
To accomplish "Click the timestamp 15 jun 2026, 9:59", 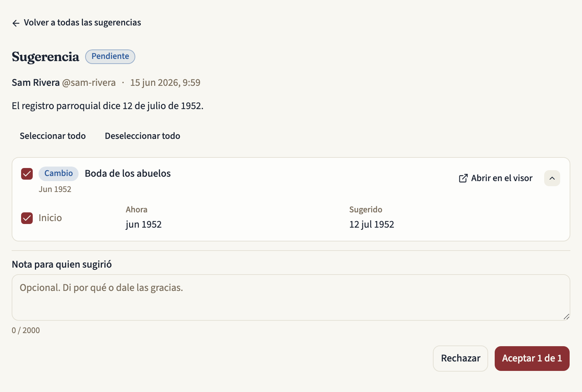I will pos(165,83).
